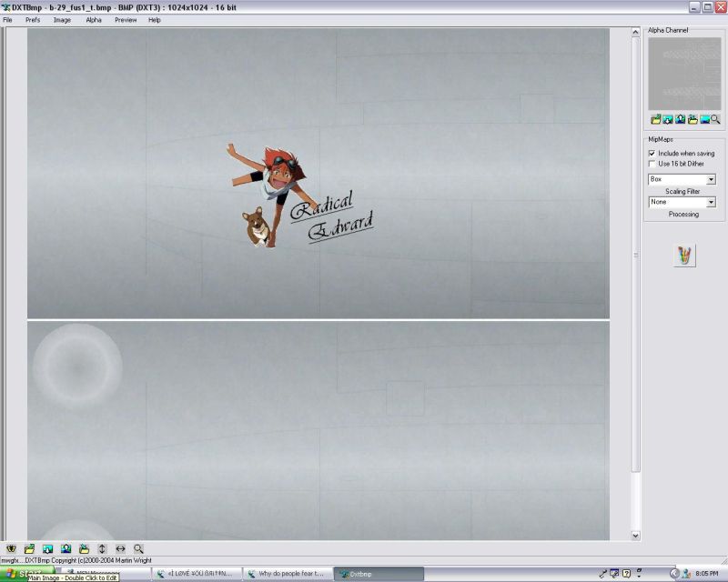This screenshot has width=728, height=582.
Task: Enable Use 16 bit Dither checkbox
Action: coord(652,164)
